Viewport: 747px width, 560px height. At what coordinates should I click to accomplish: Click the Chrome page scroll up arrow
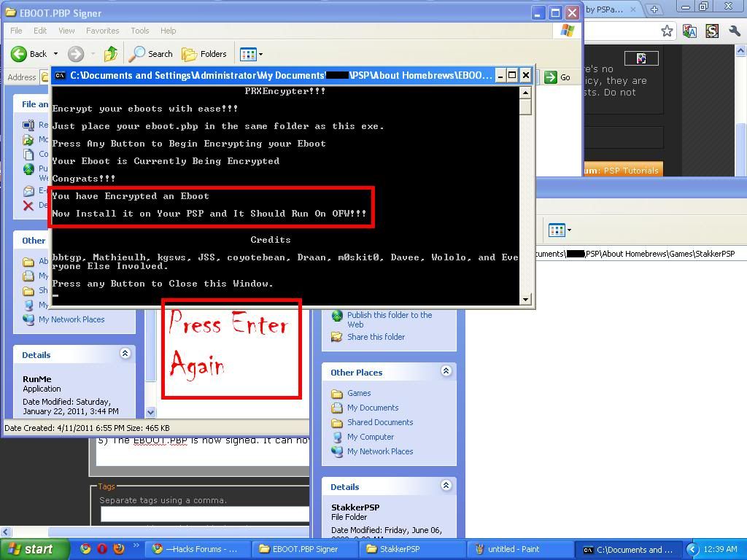741,50
